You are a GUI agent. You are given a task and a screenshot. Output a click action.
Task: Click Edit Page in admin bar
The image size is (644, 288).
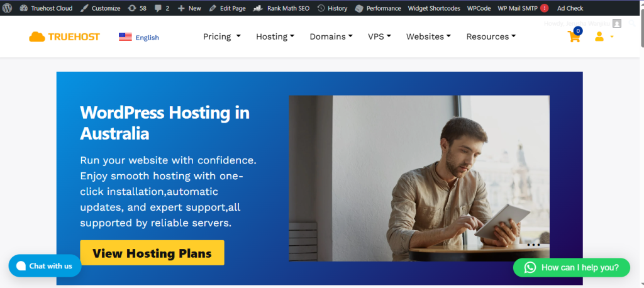tap(227, 8)
